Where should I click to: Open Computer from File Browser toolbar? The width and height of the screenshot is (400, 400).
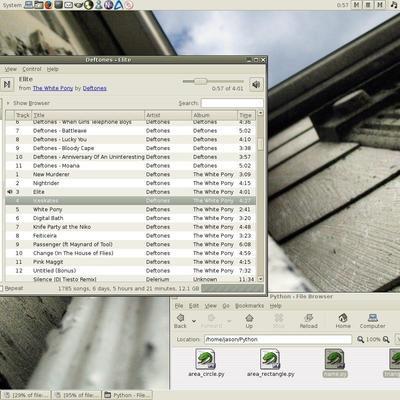pyautogui.click(x=372, y=321)
